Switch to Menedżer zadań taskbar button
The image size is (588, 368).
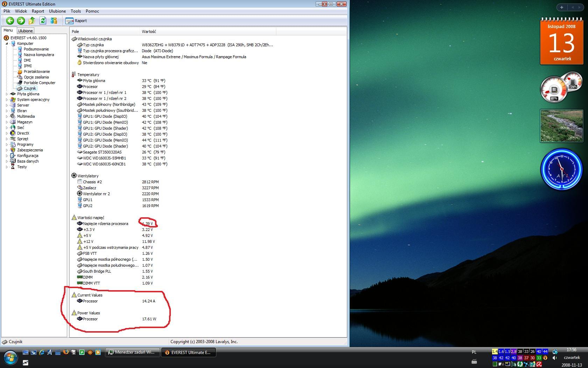point(132,352)
